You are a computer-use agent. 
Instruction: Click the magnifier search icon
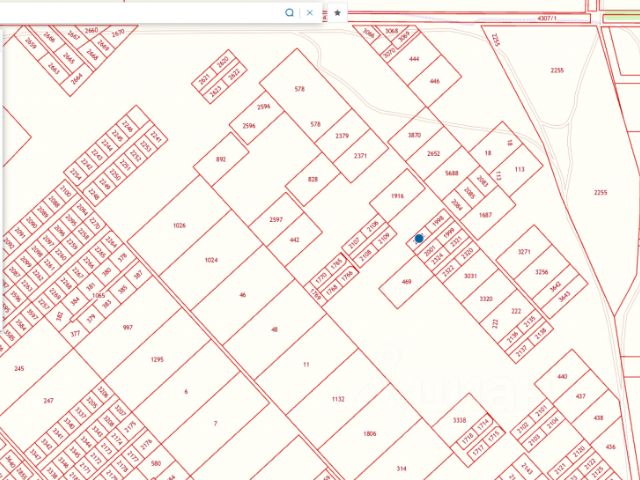click(x=289, y=13)
